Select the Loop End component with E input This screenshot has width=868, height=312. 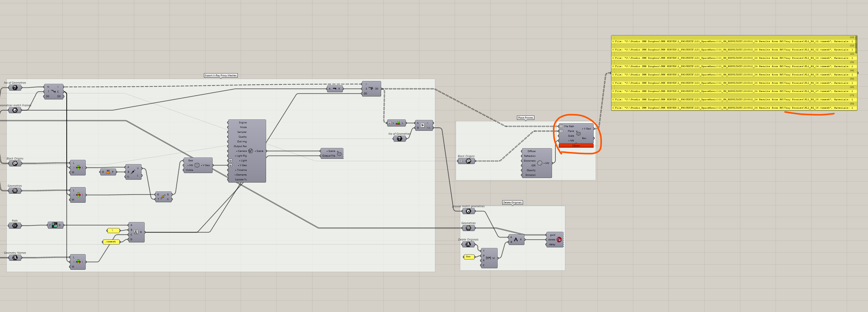pyautogui.click(x=371, y=89)
